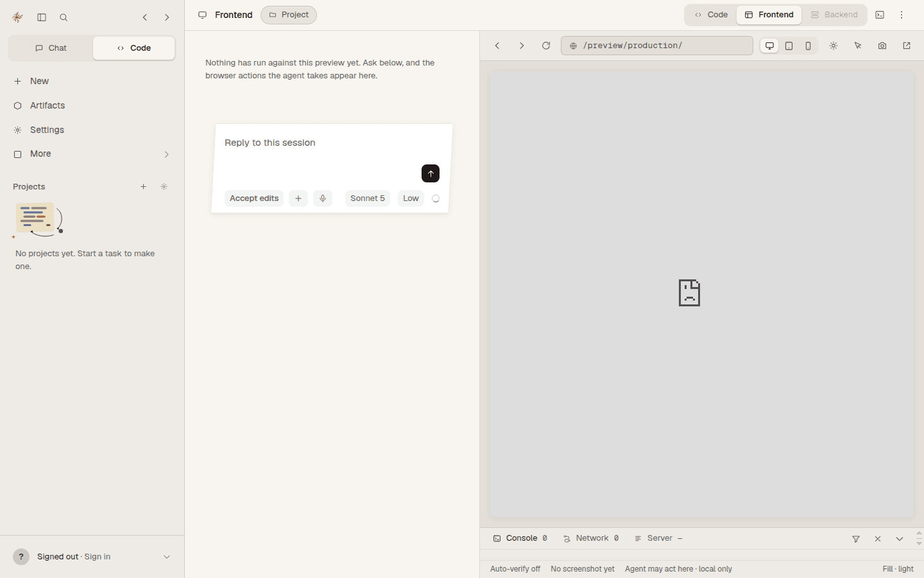Screen dimensions: 924x578
Task: Open Settings in the sidebar
Action: [x=92, y=130]
